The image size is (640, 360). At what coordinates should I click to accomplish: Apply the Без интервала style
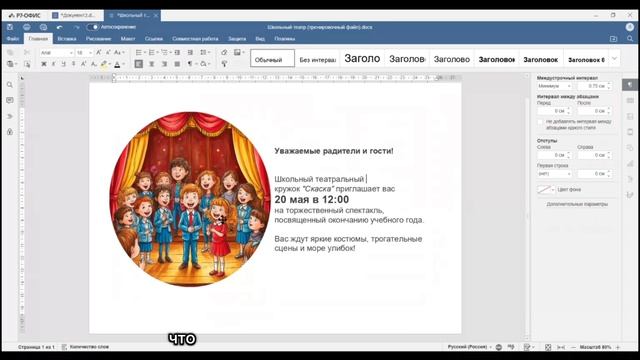coord(317,58)
